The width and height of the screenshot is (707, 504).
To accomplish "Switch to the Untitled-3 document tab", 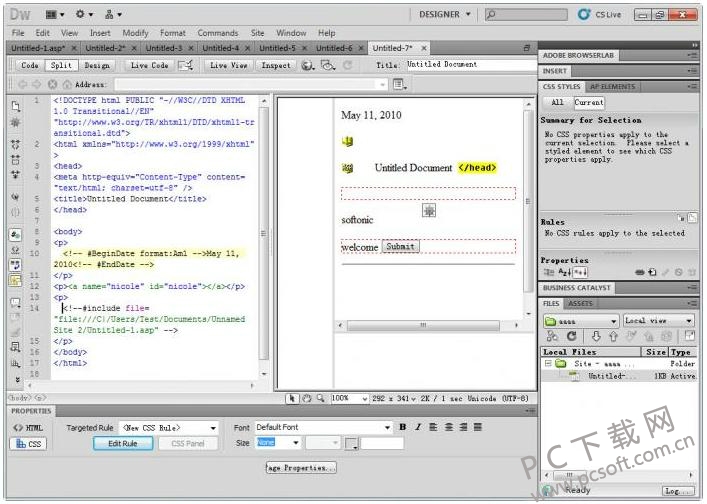I will click(164, 48).
